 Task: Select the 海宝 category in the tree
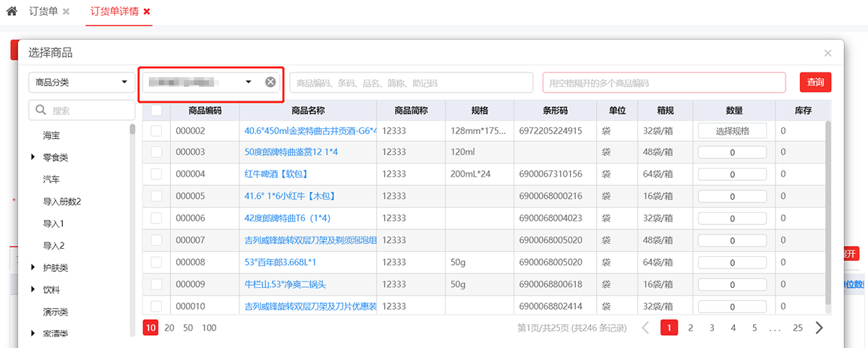click(x=51, y=135)
